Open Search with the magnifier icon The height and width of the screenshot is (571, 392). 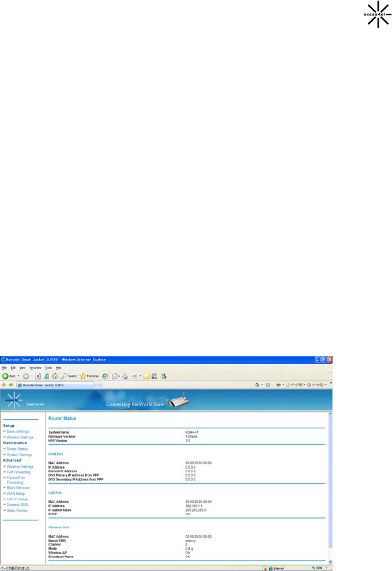tap(69, 376)
